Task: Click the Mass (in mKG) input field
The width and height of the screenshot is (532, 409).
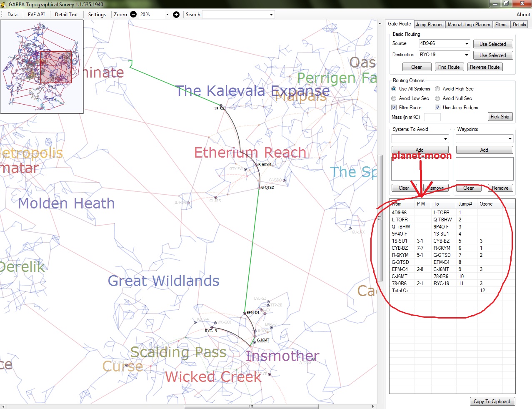Action: 432,117
